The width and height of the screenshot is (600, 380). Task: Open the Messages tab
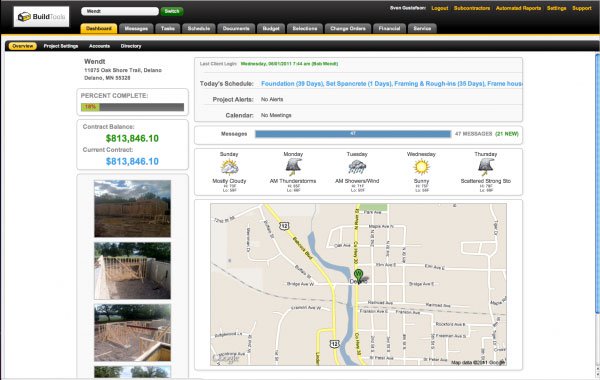coord(136,29)
